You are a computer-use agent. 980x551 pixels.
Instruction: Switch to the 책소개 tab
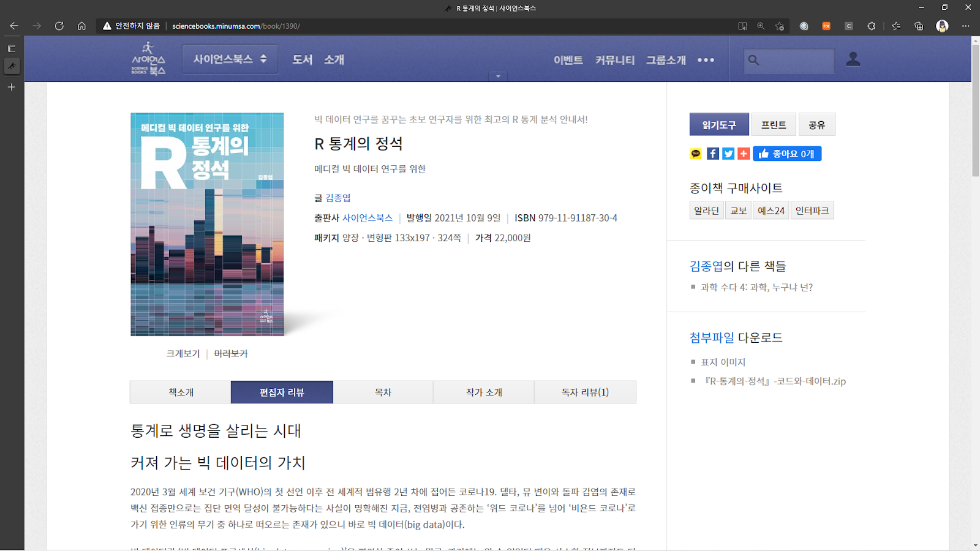tap(181, 392)
